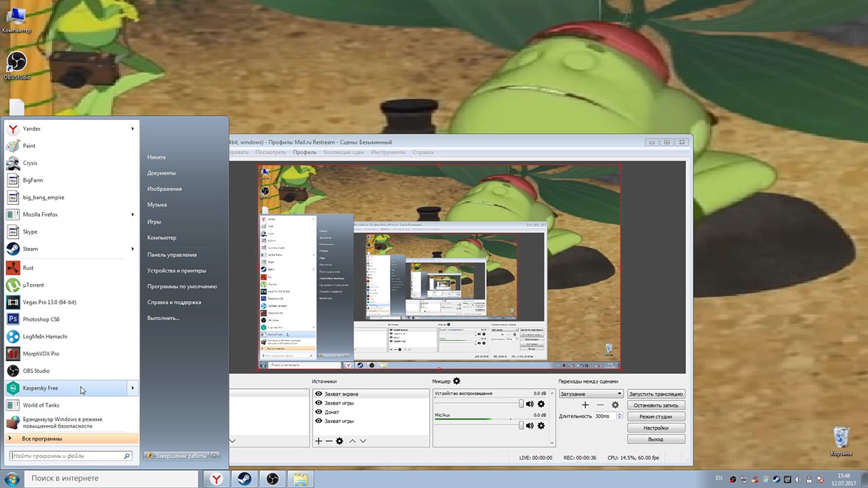Image resolution: width=868 pixels, height=488 pixels.
Task: Expand Все программы in Start menu
Action: coord(71,439)
